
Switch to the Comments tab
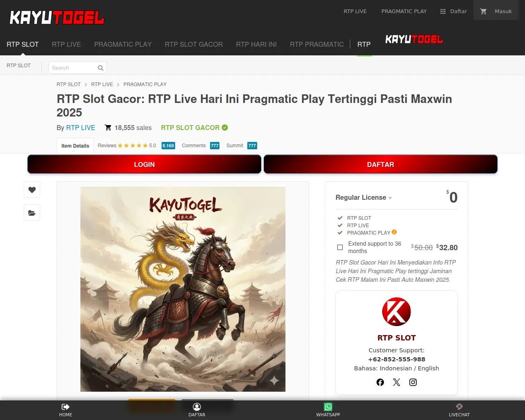tap(201, 146)
